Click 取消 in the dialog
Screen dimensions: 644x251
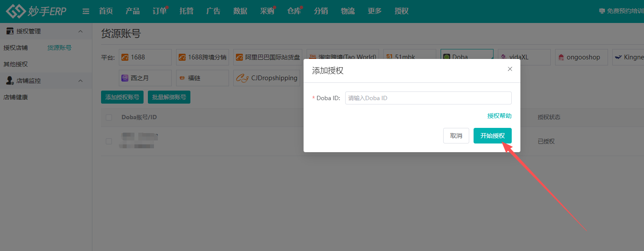(456, 136)
